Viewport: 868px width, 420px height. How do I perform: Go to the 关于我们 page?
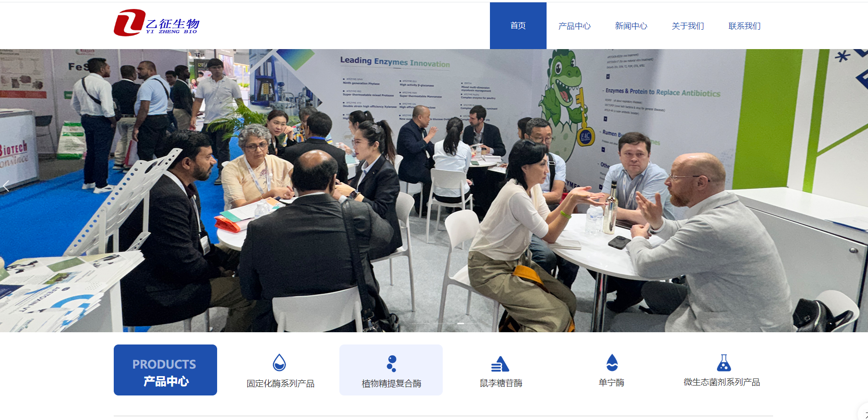click(x=688, y=26)
